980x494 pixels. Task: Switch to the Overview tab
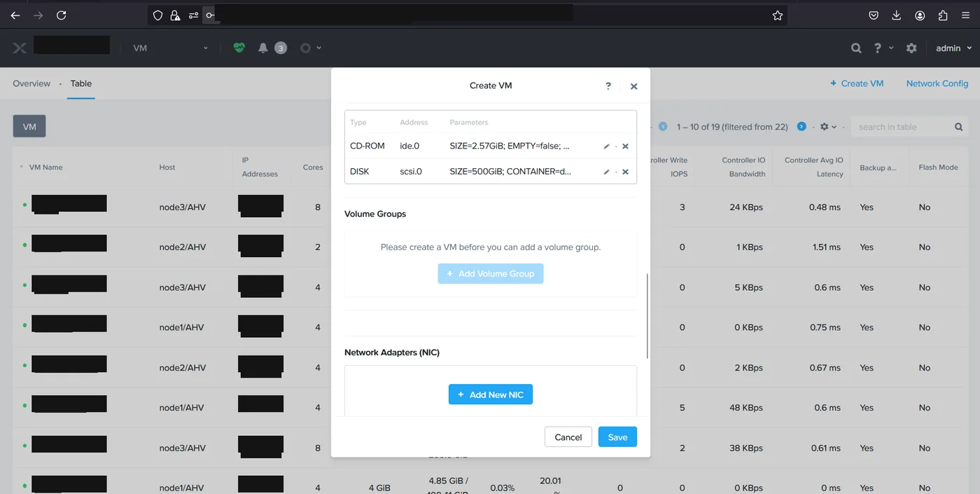[x=31, y=83]
